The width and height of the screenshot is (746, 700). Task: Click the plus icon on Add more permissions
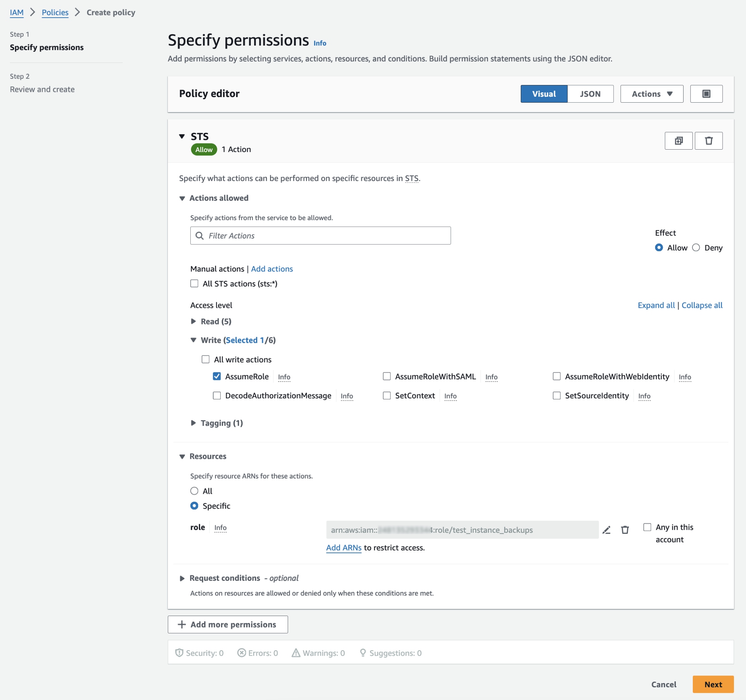[x=182, y=624]
